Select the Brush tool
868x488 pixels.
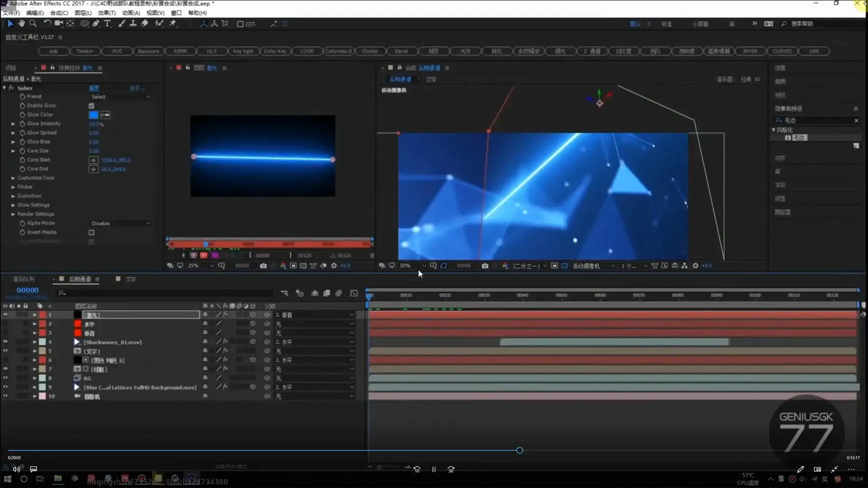pyautogui.click(x=122, y=23)
